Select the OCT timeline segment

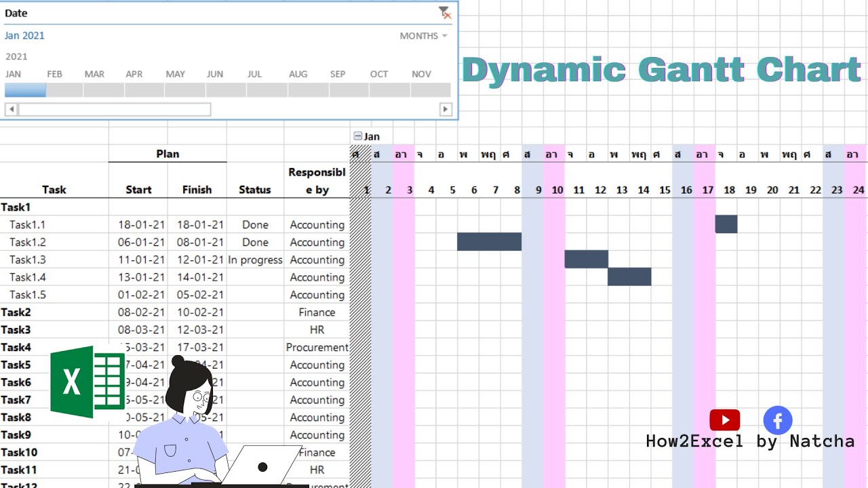[x=389, y=90]
